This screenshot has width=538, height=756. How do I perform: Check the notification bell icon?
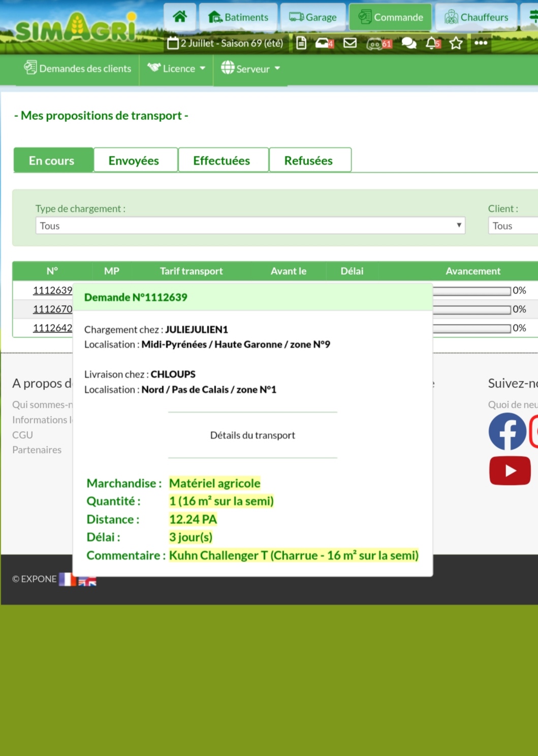pos(432,43)
